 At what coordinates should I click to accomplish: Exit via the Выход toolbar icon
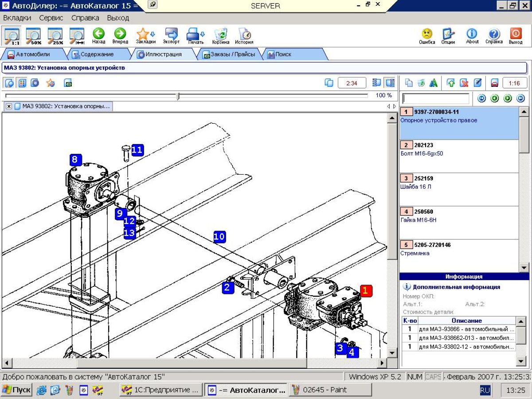click(x=516, y=36)
